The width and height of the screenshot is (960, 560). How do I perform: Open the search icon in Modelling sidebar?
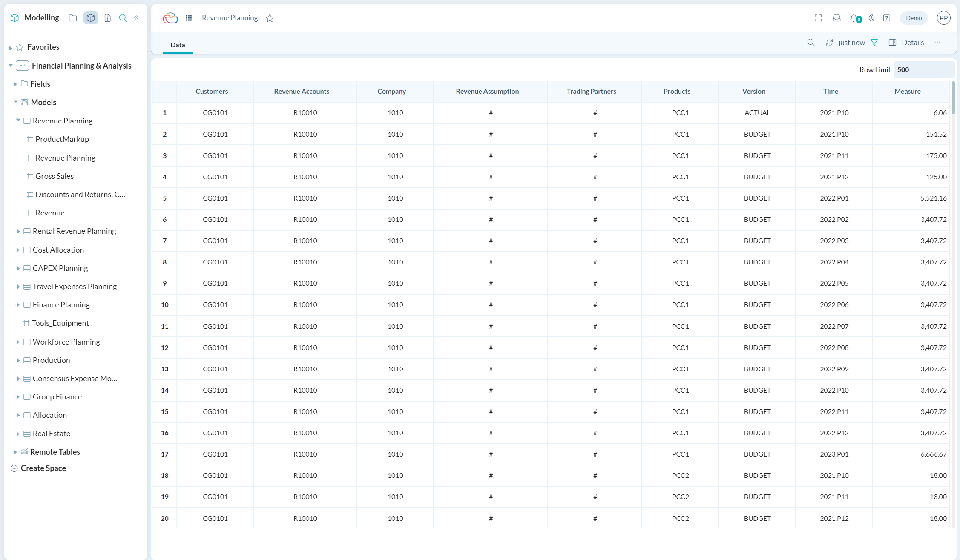click(x=123, y=18)
